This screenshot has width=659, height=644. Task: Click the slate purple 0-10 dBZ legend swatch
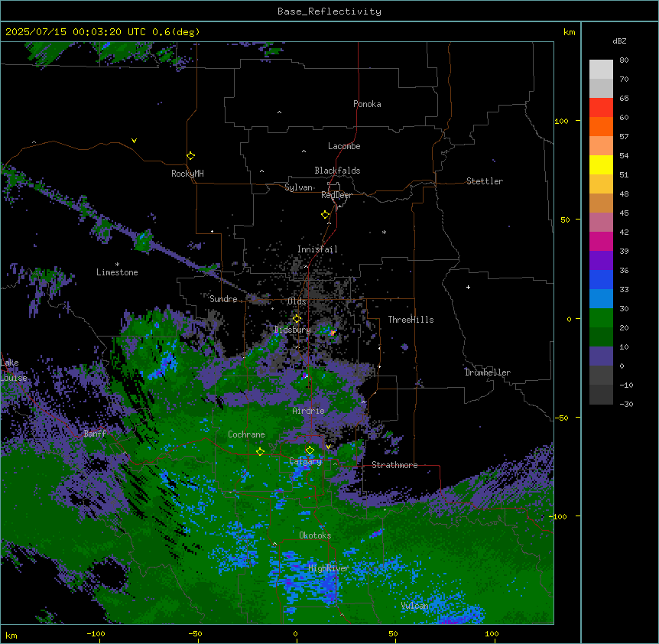(x=601, y=356)
